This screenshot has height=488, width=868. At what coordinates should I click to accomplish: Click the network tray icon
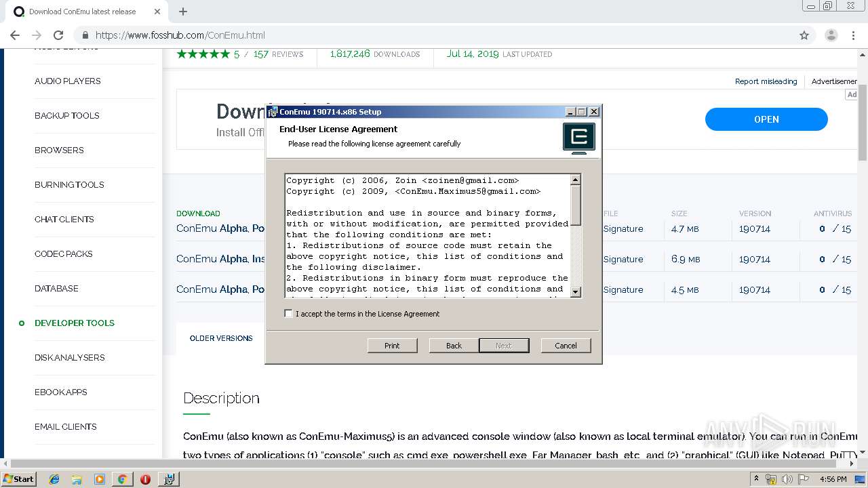click(771, 479)
